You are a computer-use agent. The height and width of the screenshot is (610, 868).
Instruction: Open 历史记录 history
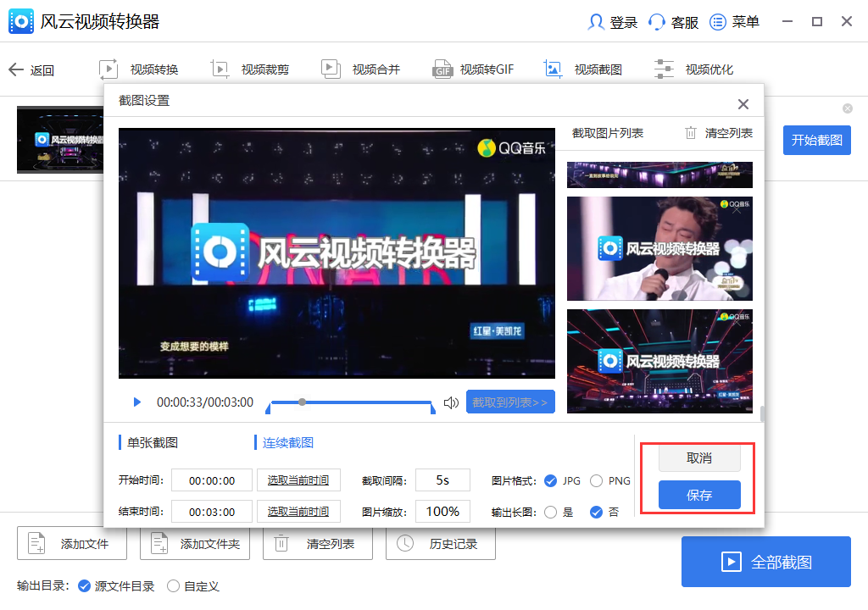[441, 544]
